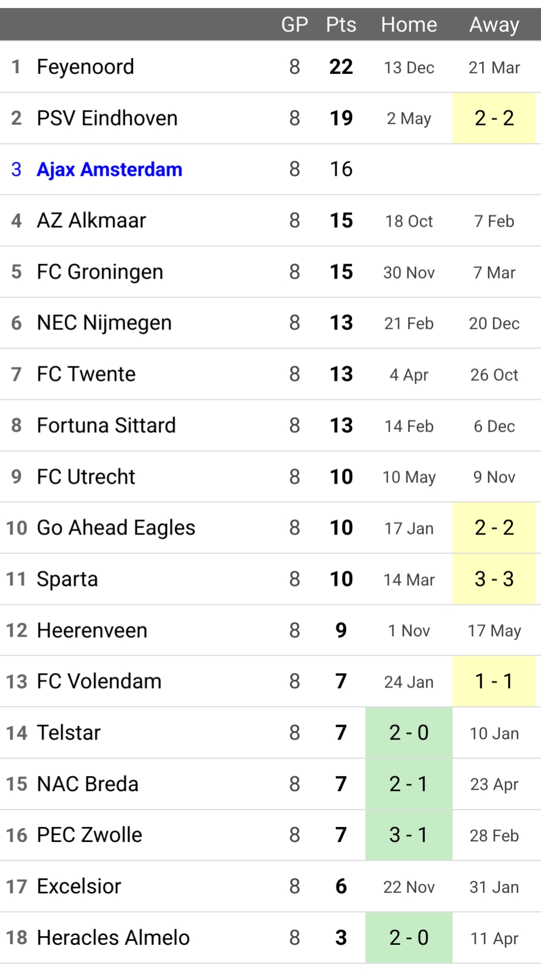
Task: Open the 2 - 2 away result for PSV Eindhoven
Action: (x=494, y=118)
